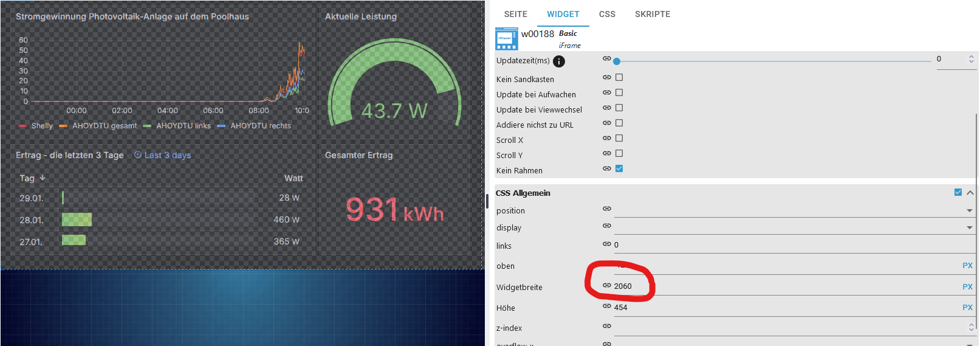Image resolution: width=980 pixels, height=346 pixels.
Task: Click the links input field showing 0
Action: 793,245
